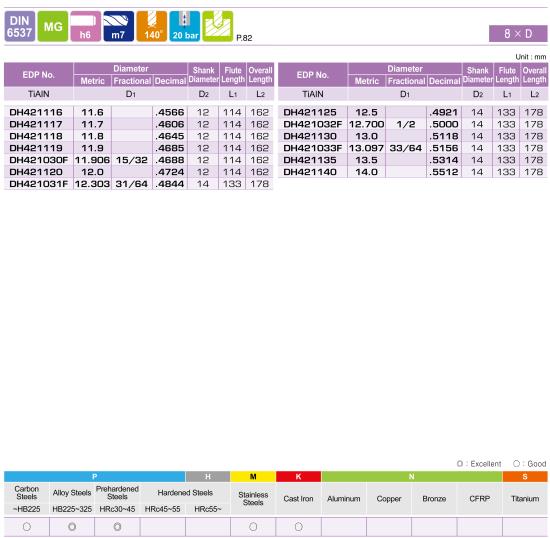550x538 pixels.
Task: Click the pink h6 shank tolerance icon
Action: pos(86,26)
